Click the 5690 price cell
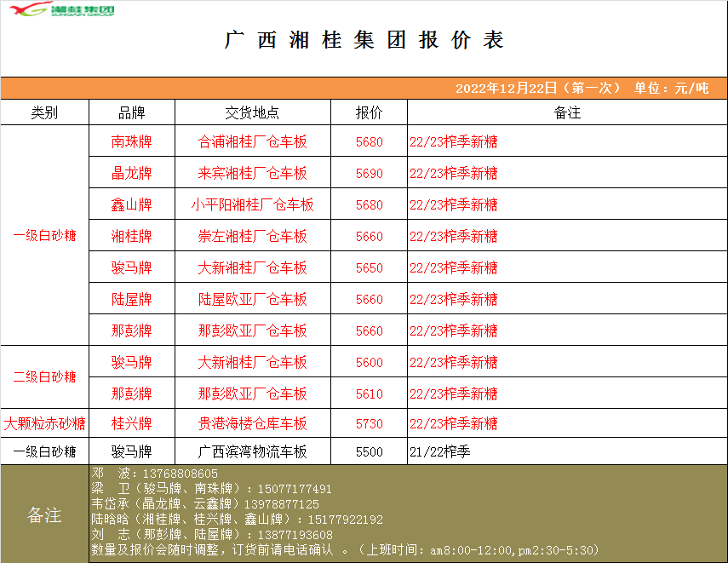This screenshot has width=728, height=563. click(369, 174)
